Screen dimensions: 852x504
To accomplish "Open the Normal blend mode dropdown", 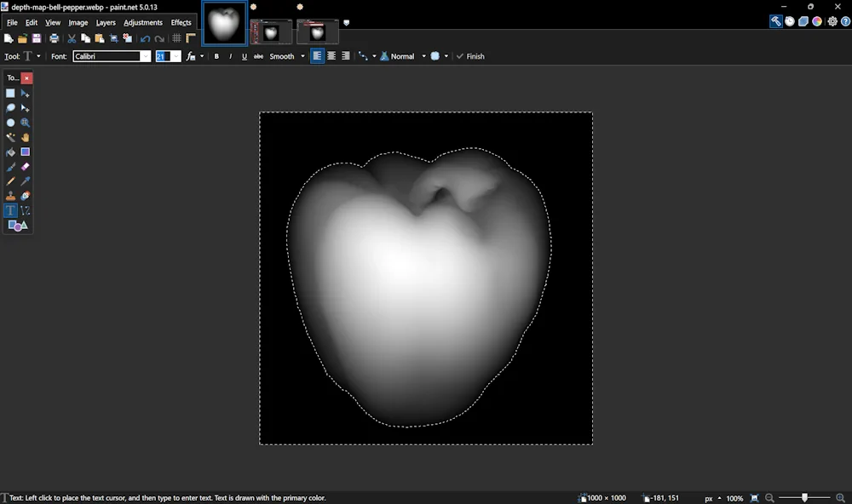I will click(x=403, y=56).
